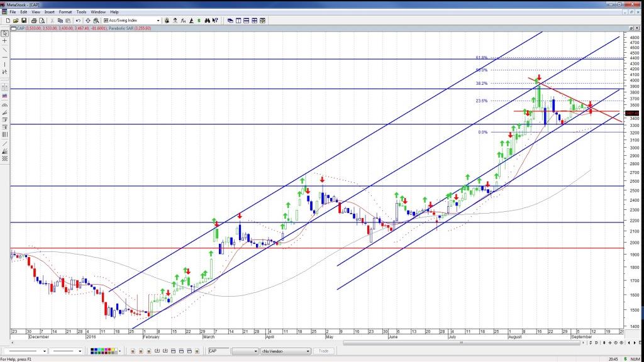644x362 pixels.
Task: Expand the <No Vendor> dropdown
Action: point(309,351)
